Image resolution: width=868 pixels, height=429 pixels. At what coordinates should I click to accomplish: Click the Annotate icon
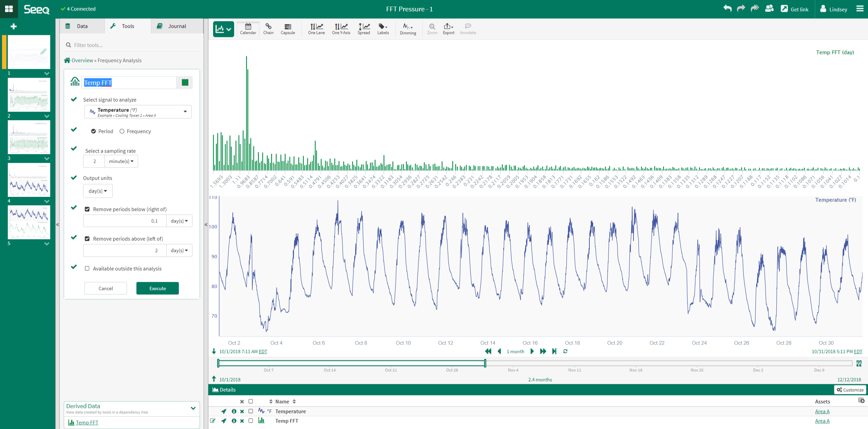pyautogui.click(x=468, y=29)
